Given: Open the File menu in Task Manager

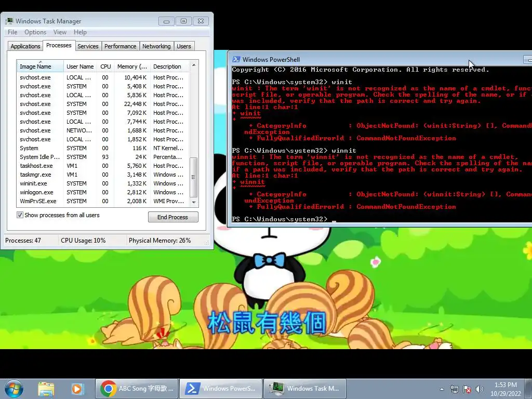Looking at the screenshot, I should [x=12, y=32].
